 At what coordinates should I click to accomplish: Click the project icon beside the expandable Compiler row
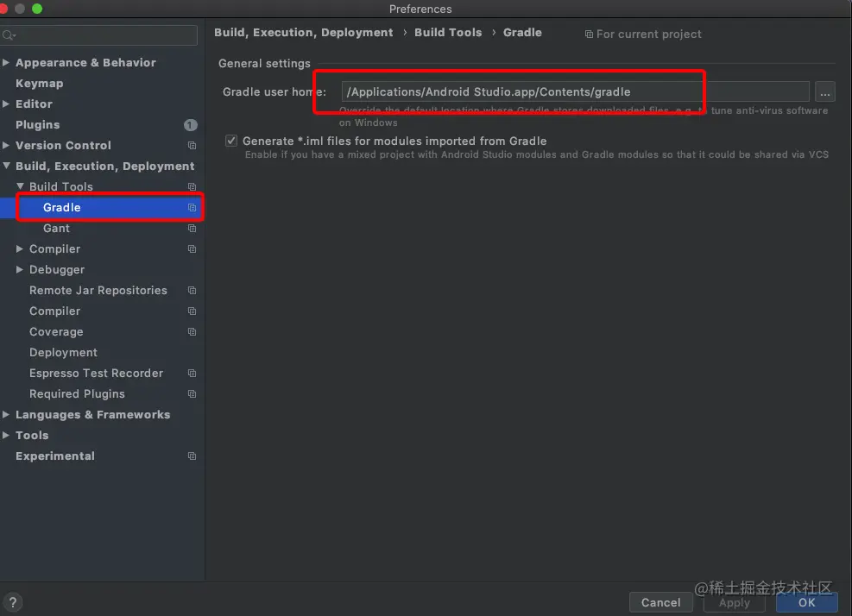coord(192,248)
